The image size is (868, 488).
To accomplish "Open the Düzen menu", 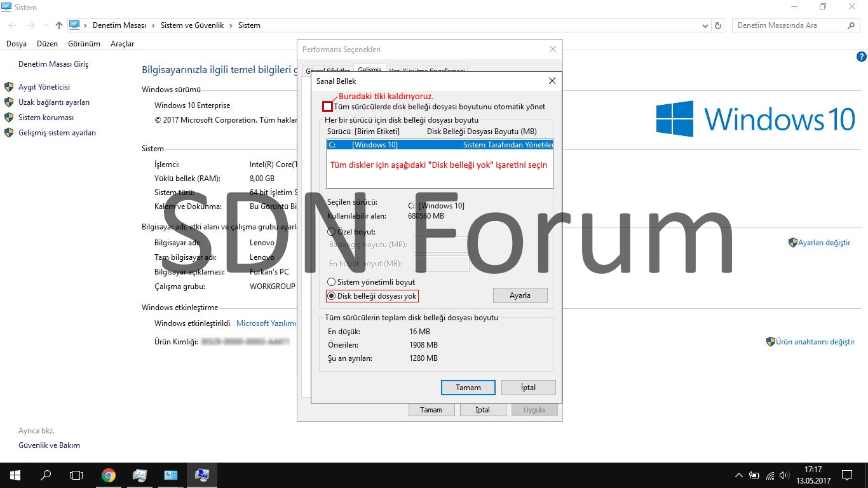I will (47, 44).
